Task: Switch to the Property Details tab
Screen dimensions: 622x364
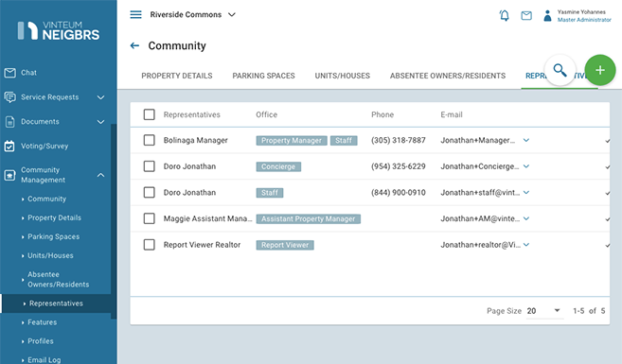Action: click(177, 76)
